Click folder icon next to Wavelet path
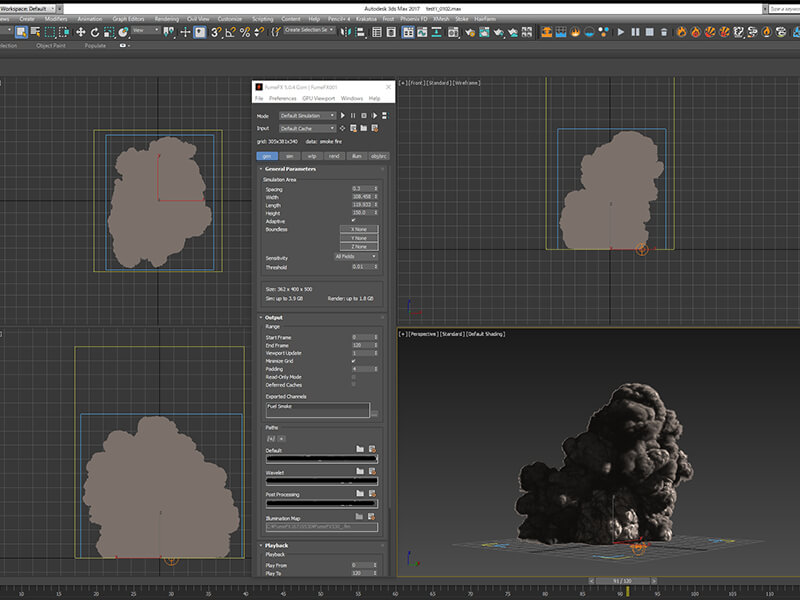The width and height of the screenshot is (800, 600). tap(361, 472)
